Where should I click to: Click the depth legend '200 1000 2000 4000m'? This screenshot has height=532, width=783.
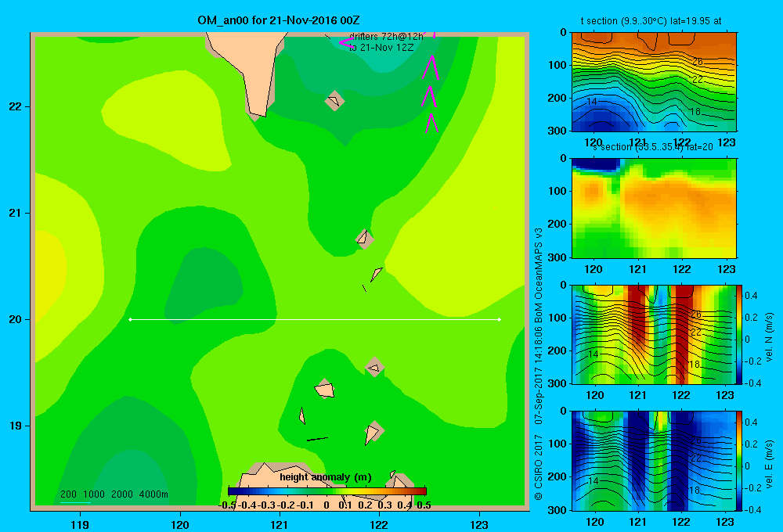[114, 494]
